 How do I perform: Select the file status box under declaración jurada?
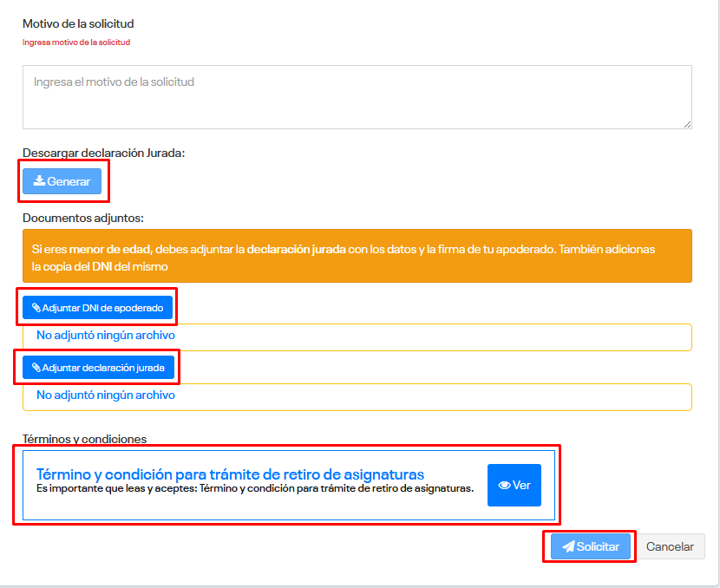pyautogui.click(x=357, y=396)
